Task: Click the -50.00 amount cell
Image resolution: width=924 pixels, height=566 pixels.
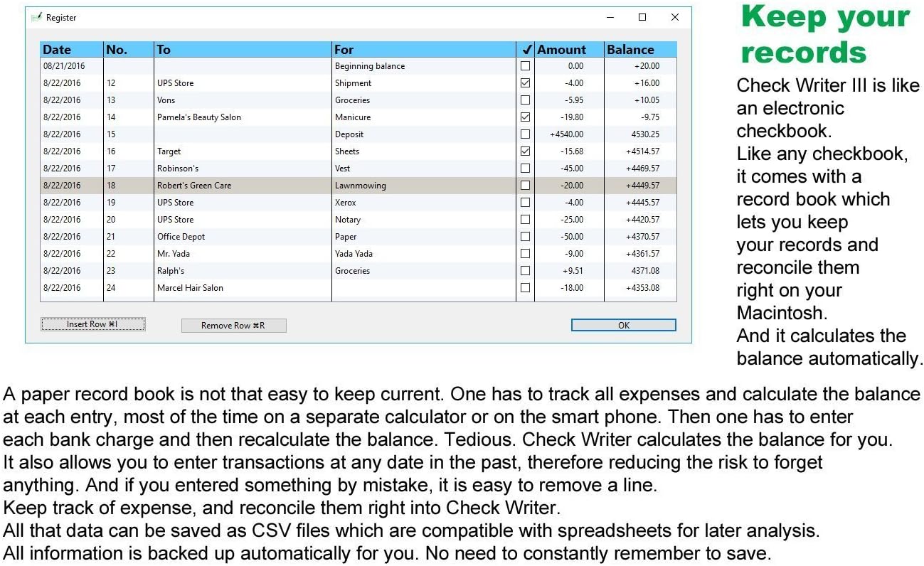Action: [569, 237]
